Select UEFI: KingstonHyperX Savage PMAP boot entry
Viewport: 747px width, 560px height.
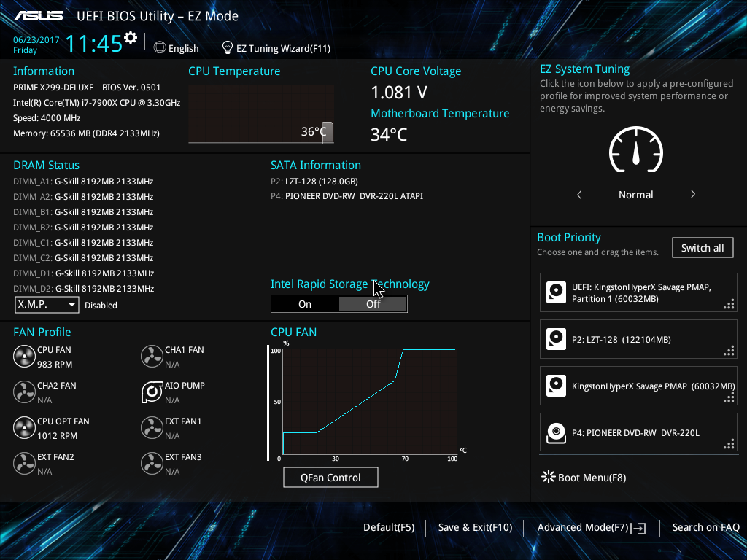pos(638,292)
